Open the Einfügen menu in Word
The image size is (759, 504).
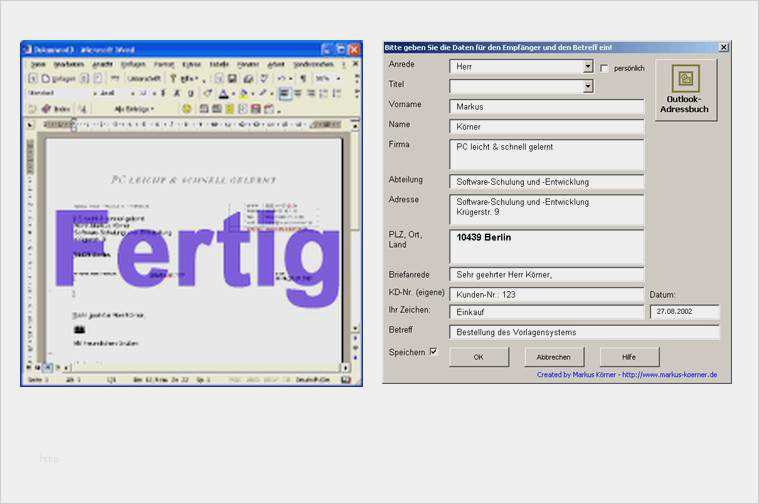coord(133,64)
